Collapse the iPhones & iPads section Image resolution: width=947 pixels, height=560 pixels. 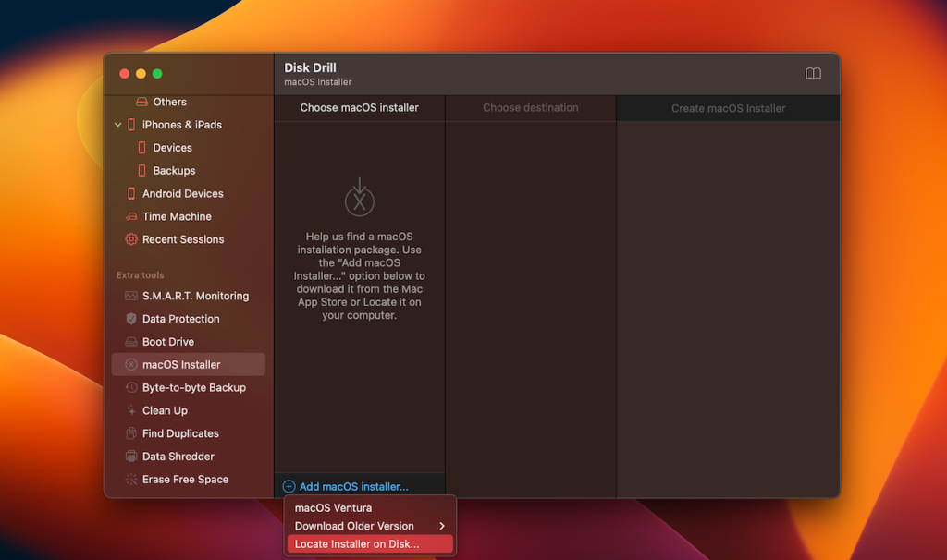coord(117,125)
